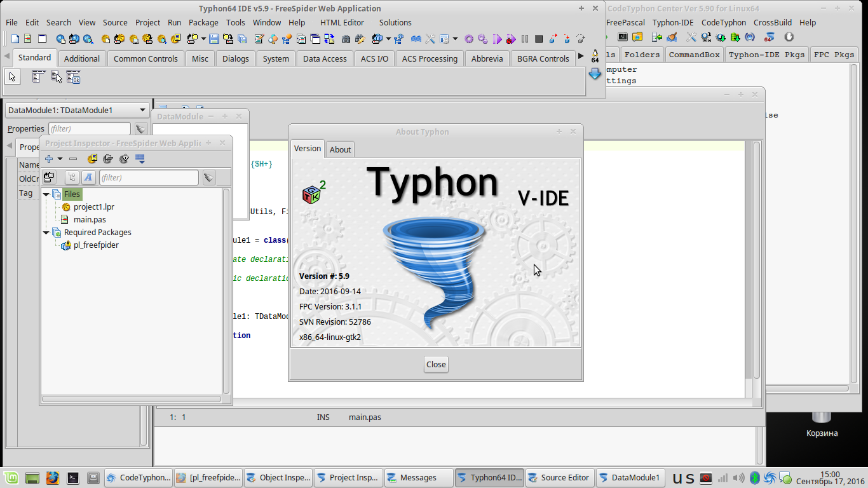Click the broom clean icon in CodeTyphon Center
Screen dimensions: 868x488
672,37
